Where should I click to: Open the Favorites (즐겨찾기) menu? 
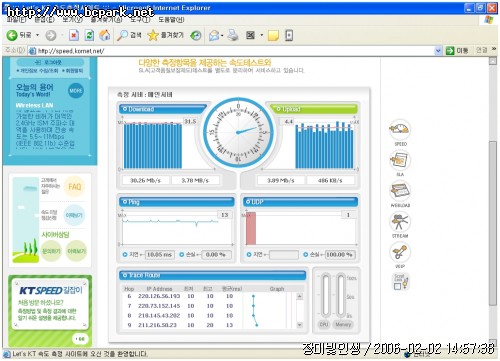(x=106, y=20)
